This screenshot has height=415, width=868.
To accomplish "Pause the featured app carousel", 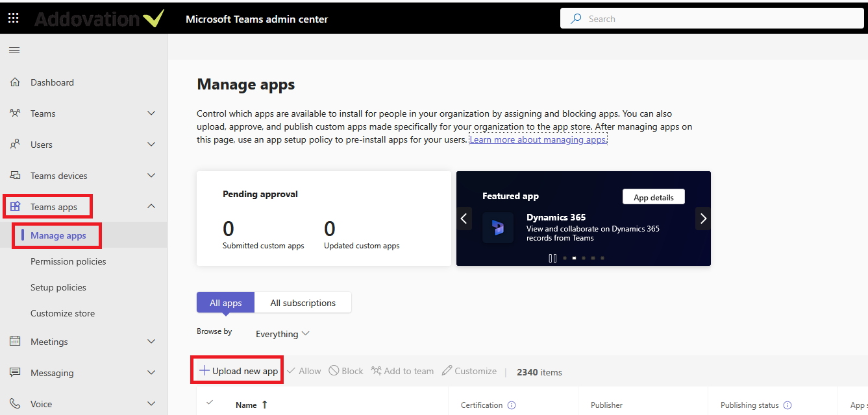I will (552, 258).
